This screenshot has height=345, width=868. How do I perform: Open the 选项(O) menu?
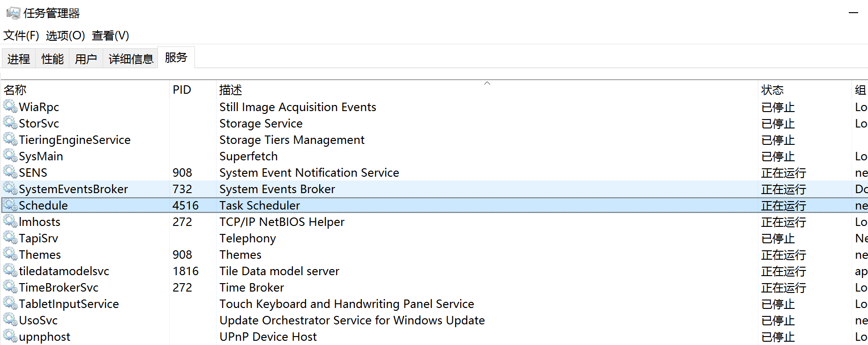point(65,36)
